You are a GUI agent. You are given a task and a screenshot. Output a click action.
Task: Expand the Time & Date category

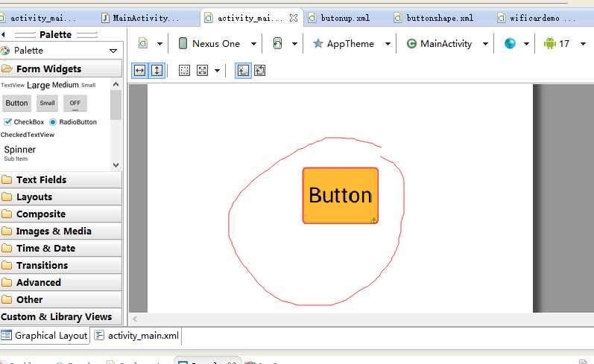[60, 248]
